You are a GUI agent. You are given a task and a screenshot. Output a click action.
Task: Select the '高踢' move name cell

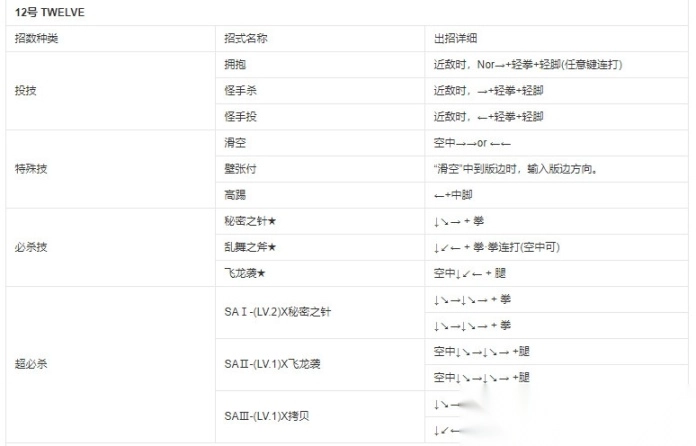pos(235,195)
